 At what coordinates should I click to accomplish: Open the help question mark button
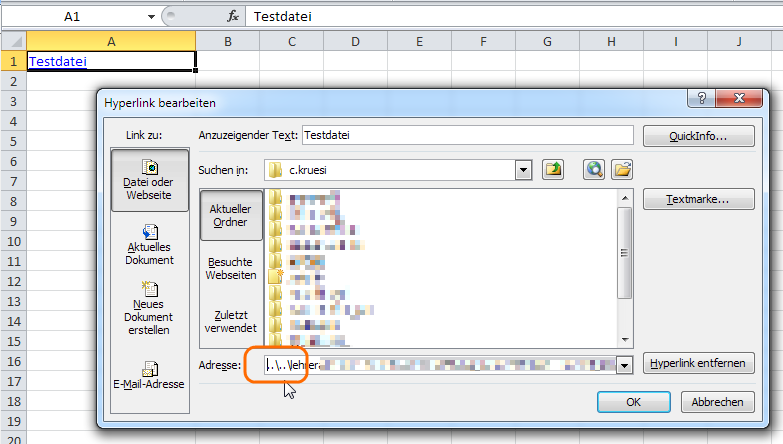(x=699, y=100)
